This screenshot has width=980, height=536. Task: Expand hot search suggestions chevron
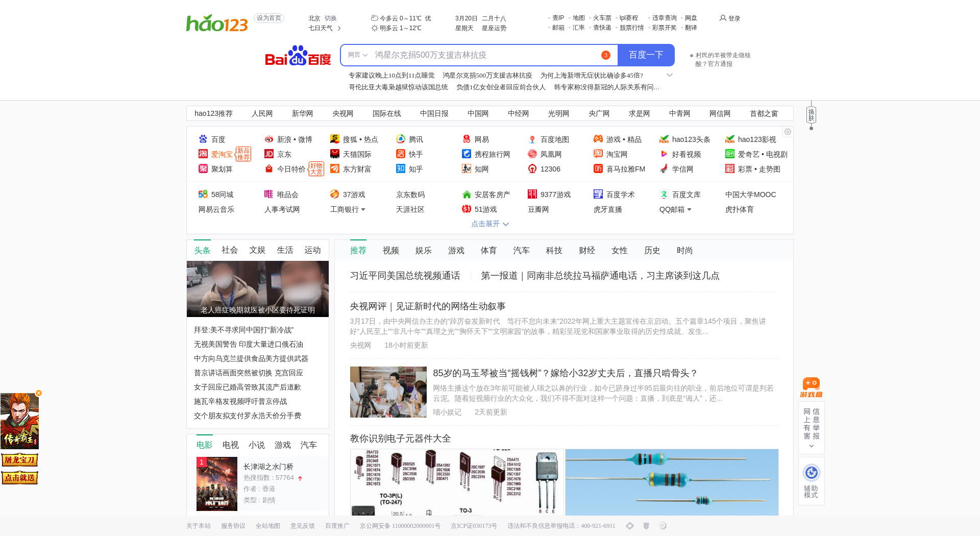tap(670, 75)
